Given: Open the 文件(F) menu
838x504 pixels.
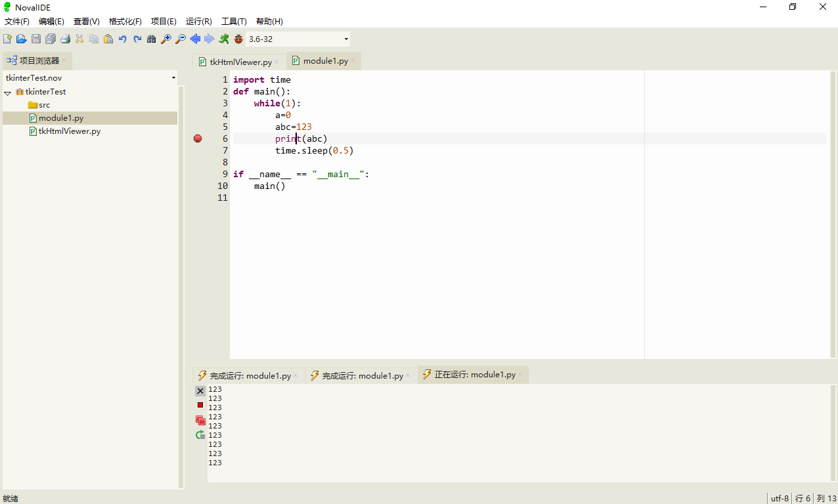Looking at the screenshot, I should [x=17, y=22].
